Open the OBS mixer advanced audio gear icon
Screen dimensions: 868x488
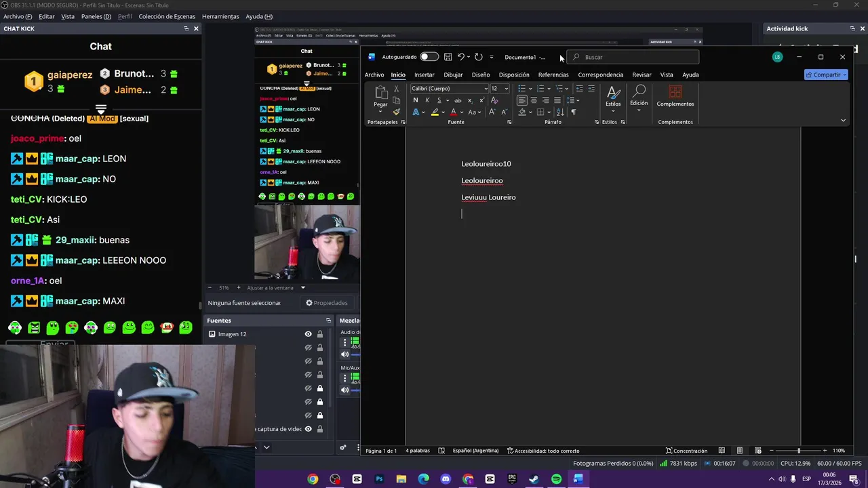coord(343,447)
